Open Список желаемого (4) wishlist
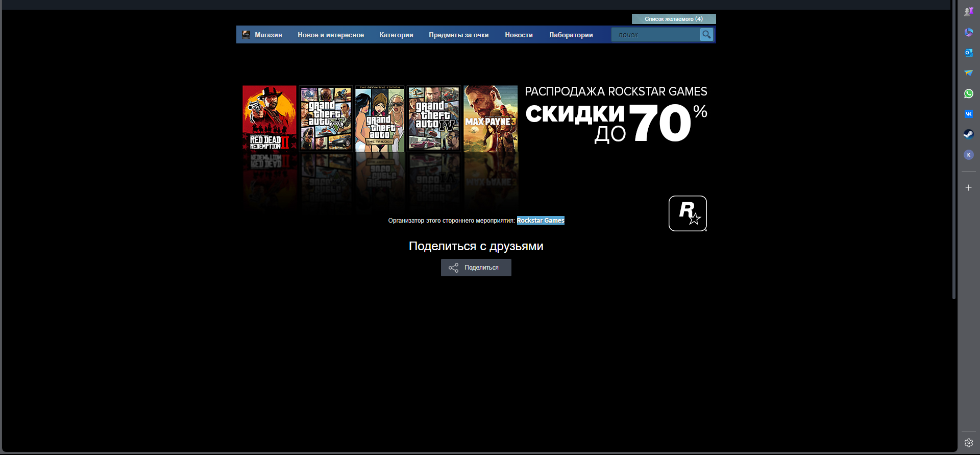Screen dimensions: 980x455 point(674,19)
